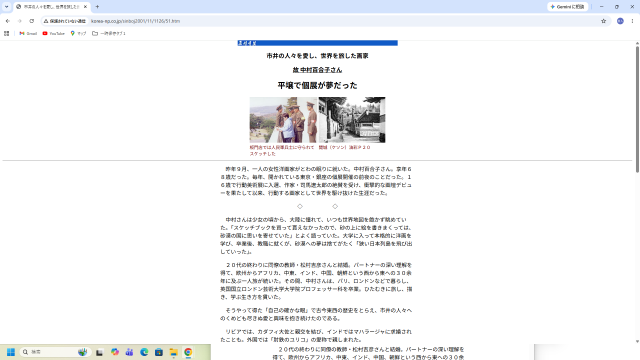The width and height of the screenshot is (640, 360).
Task: Click the Chrome icon on taskbar
Action: (x=188, y=352)
